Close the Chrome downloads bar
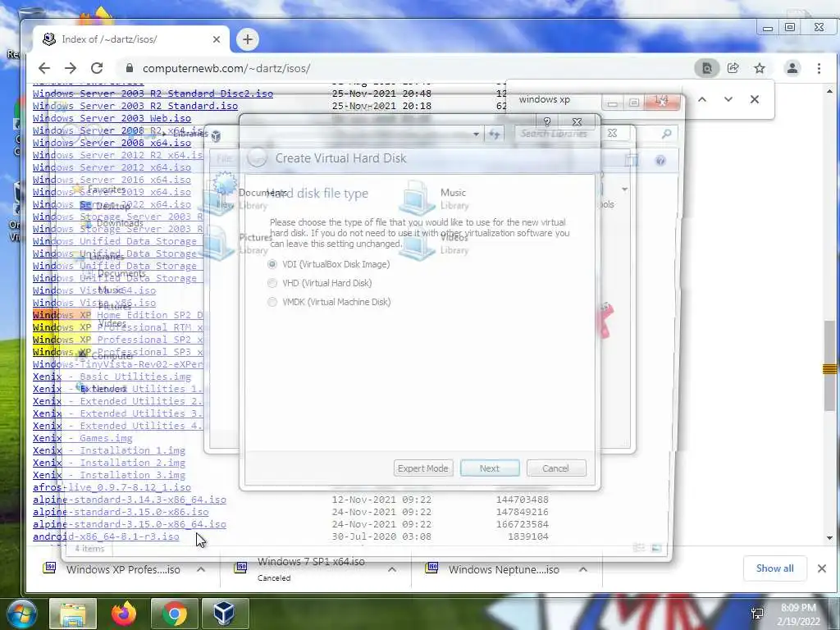Viewport: 840px width, 630px height. (822, 568)
